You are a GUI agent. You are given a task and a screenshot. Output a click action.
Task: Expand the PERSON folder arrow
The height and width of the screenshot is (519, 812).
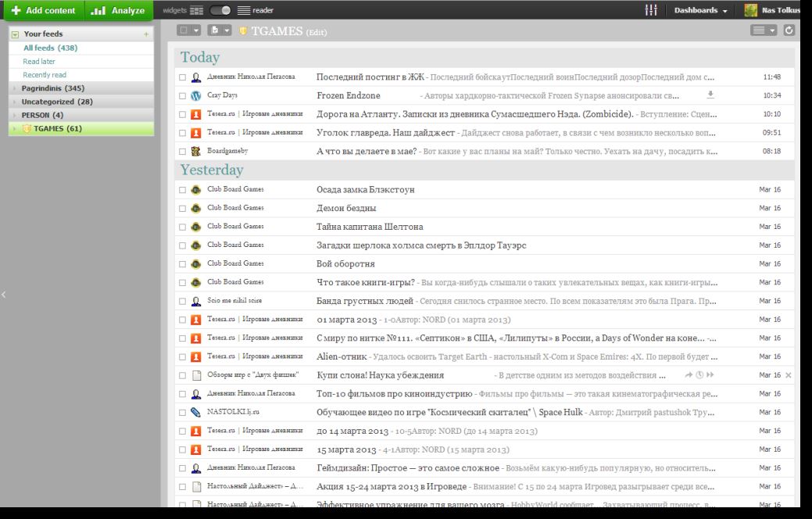coord(15,116)
